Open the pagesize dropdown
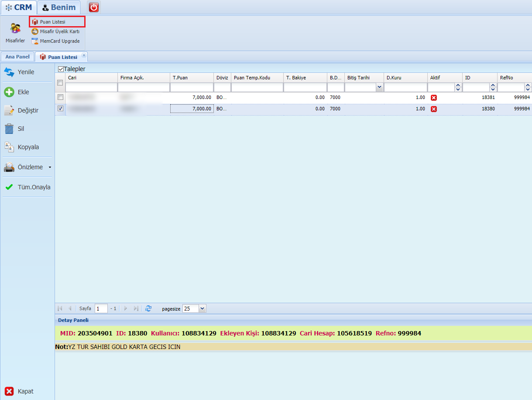Image resolution: width=532 pixels, height=400 pixels. pos(202,308)
